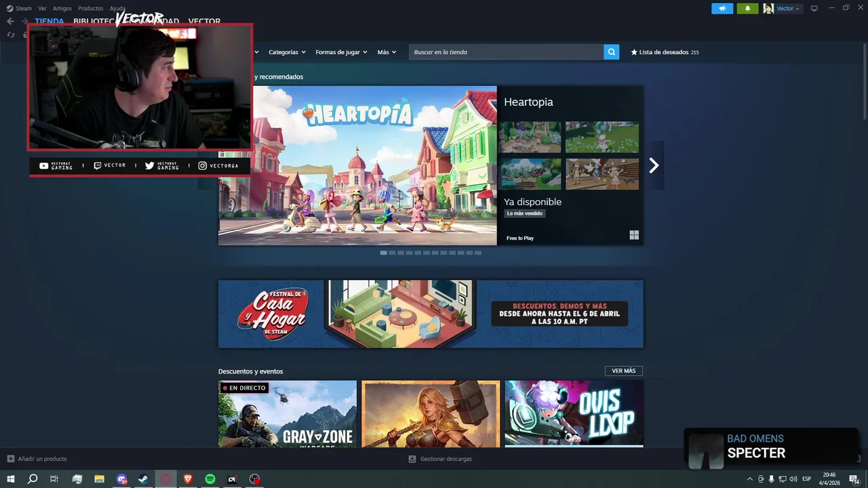Click the Lo más vendido tag
This screenshot has height=488, width=868.
(524, 213)
